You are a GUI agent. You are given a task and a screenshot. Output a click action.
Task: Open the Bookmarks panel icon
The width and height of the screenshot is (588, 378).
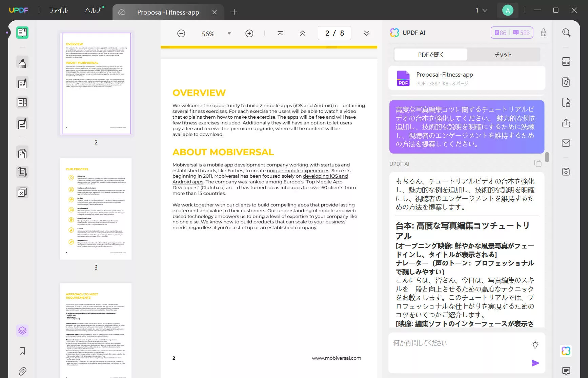(22, 351)
